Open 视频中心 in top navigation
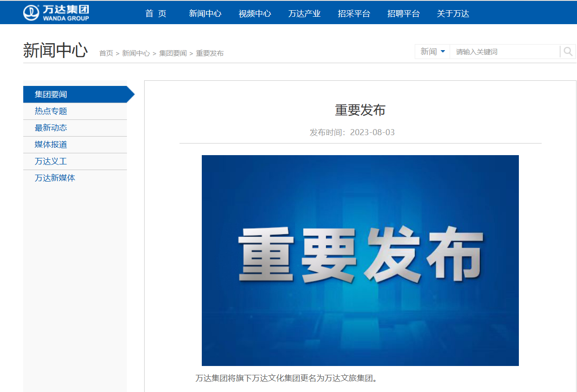The image size is (577, 392). tap(255, 13)
